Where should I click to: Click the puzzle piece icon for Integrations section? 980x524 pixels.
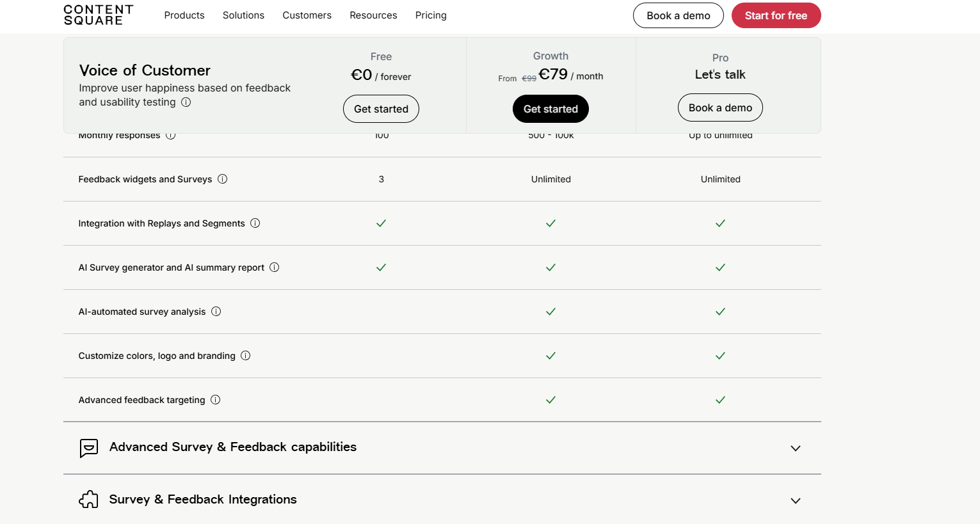89,500
